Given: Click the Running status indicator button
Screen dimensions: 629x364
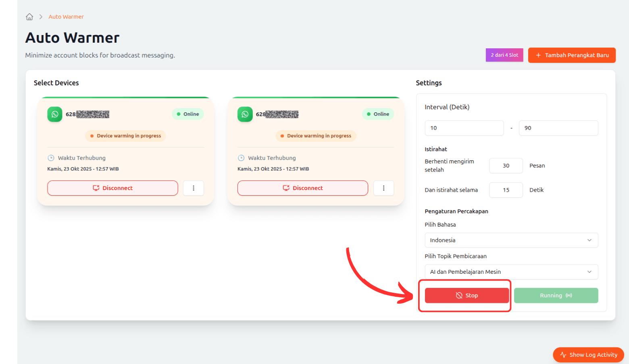Looking at the screenshot, I should pyautogui.click(x=556, y=296).
